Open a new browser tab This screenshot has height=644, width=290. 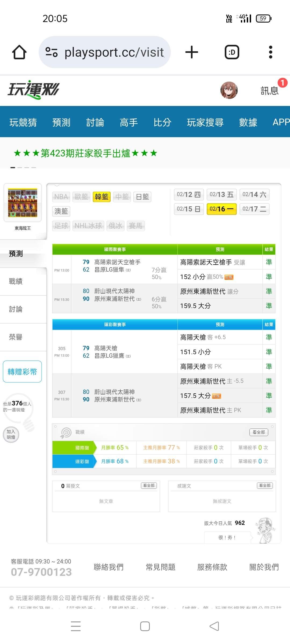(192, 52)
